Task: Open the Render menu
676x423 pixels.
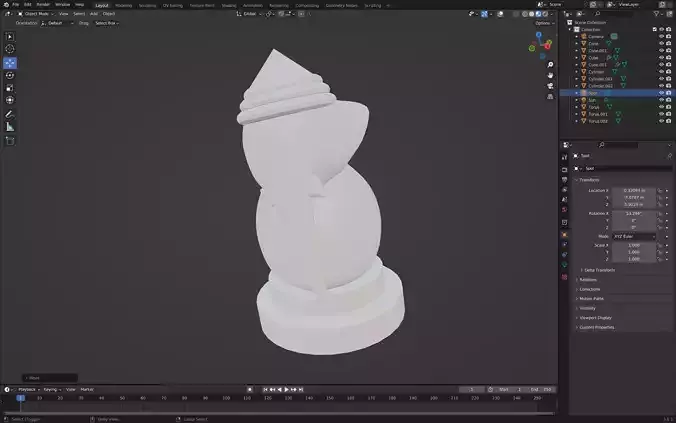Action: pos(43,4)
